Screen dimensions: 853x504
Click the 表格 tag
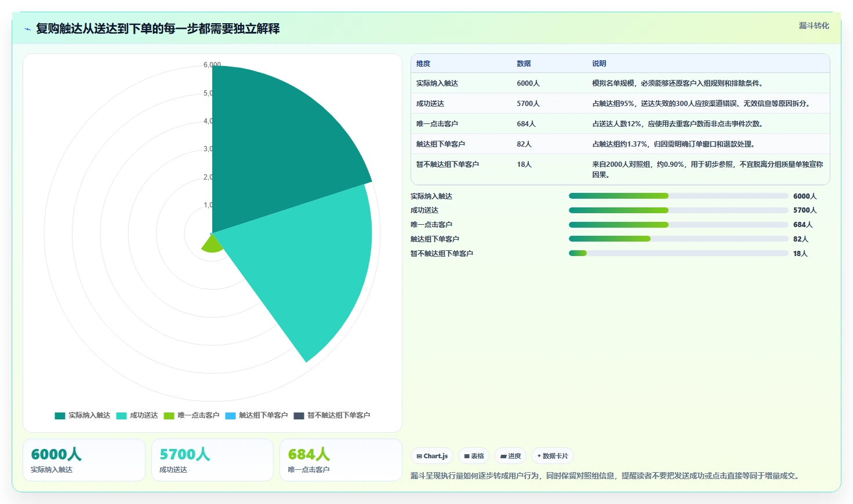click(x=474, y=456)
